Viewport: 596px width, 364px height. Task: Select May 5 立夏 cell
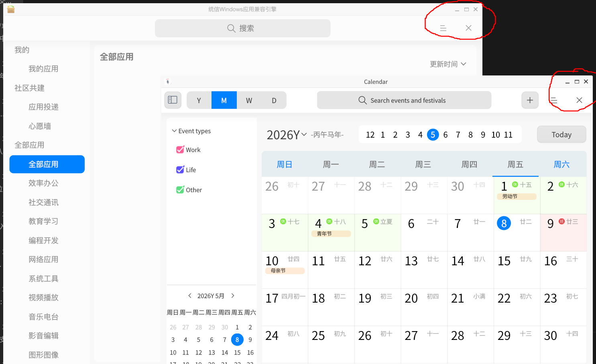(x=378, y=232)
